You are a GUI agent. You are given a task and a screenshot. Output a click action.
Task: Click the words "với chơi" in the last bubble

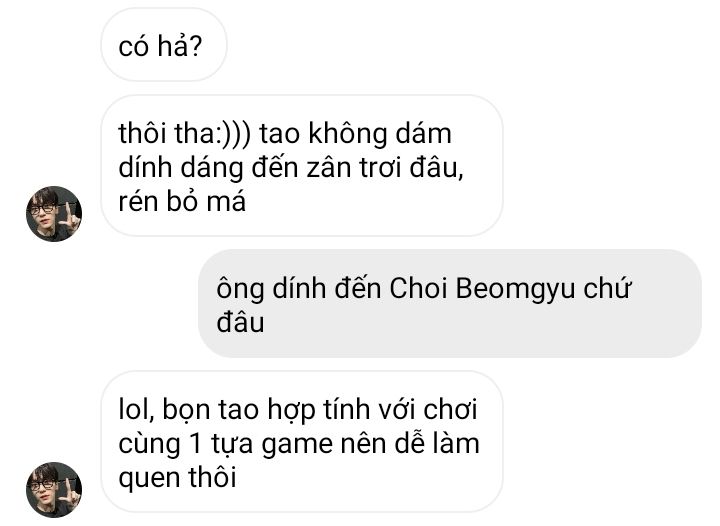point(428,408)
